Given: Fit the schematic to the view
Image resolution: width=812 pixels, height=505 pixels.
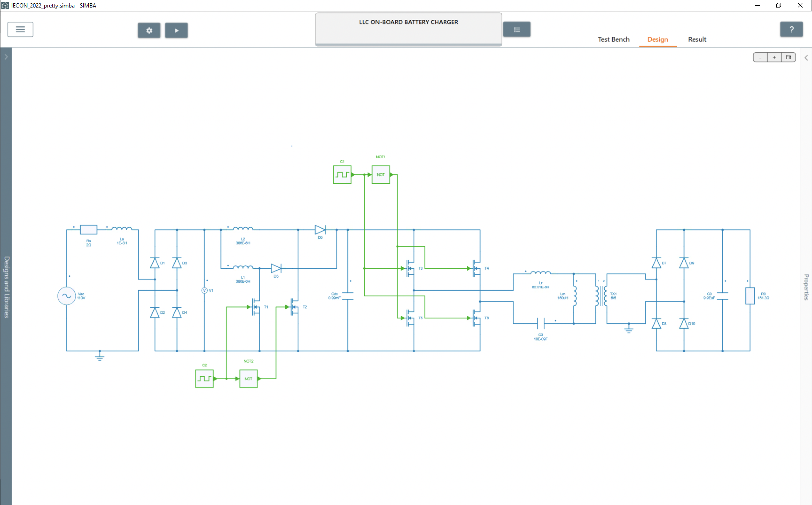Looking at the screenshot, I should pyautogui.click(x=788, y=58).
